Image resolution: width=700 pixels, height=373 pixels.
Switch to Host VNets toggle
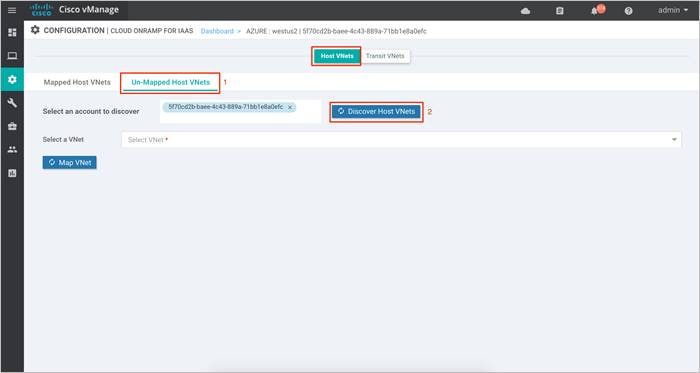point(337,56)
